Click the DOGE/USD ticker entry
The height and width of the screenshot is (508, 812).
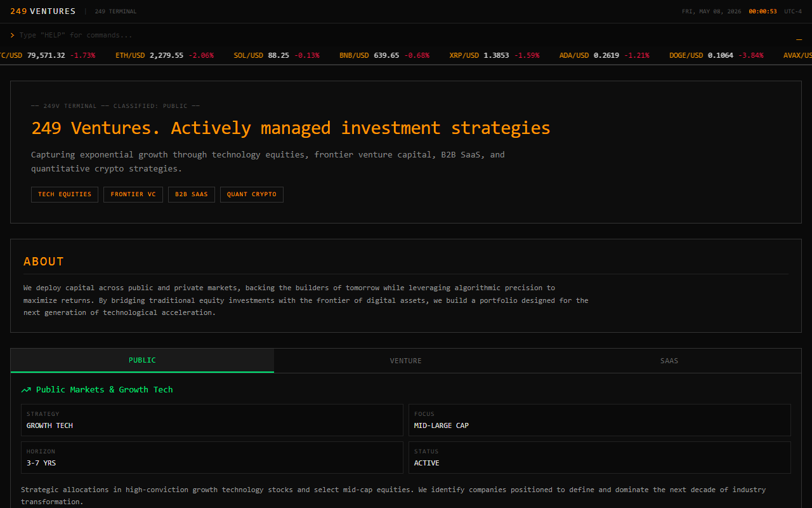(x=716, y=55)
